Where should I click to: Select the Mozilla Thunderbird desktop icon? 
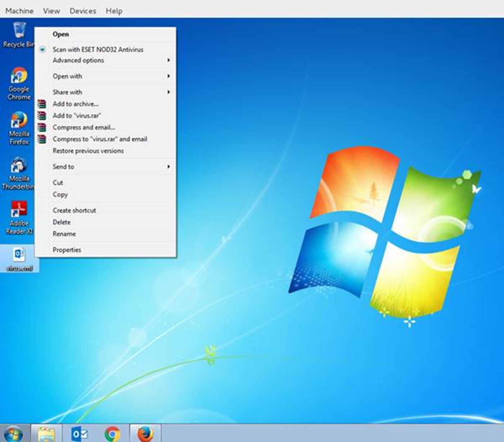19,165
